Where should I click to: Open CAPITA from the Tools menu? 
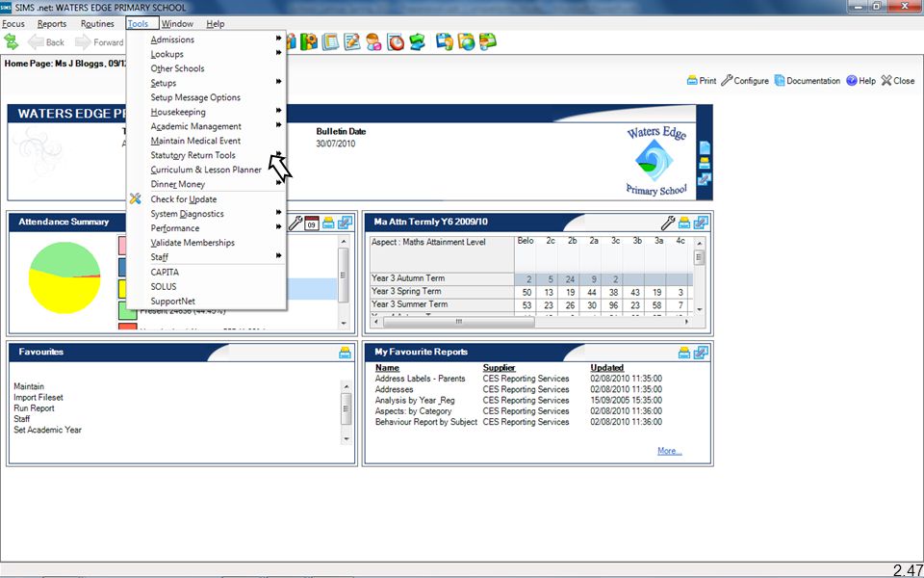point(165,272)
